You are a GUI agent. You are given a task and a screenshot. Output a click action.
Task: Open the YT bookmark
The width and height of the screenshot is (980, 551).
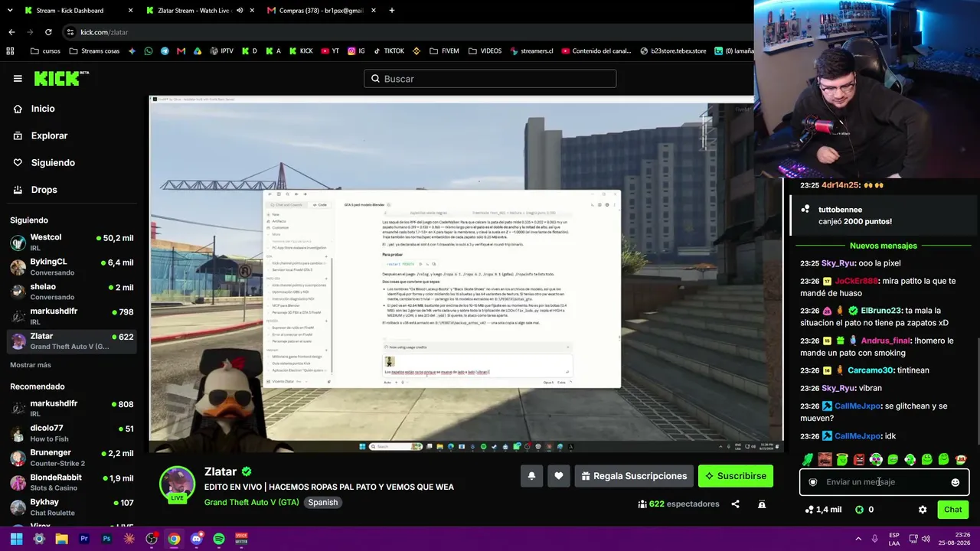point(330,51)
